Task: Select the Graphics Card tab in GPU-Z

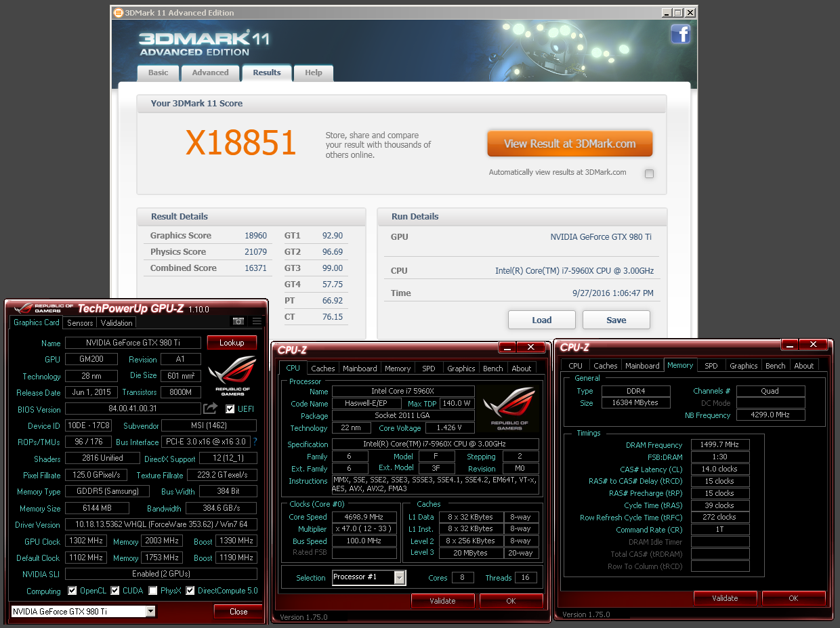Action: [37, 322]
